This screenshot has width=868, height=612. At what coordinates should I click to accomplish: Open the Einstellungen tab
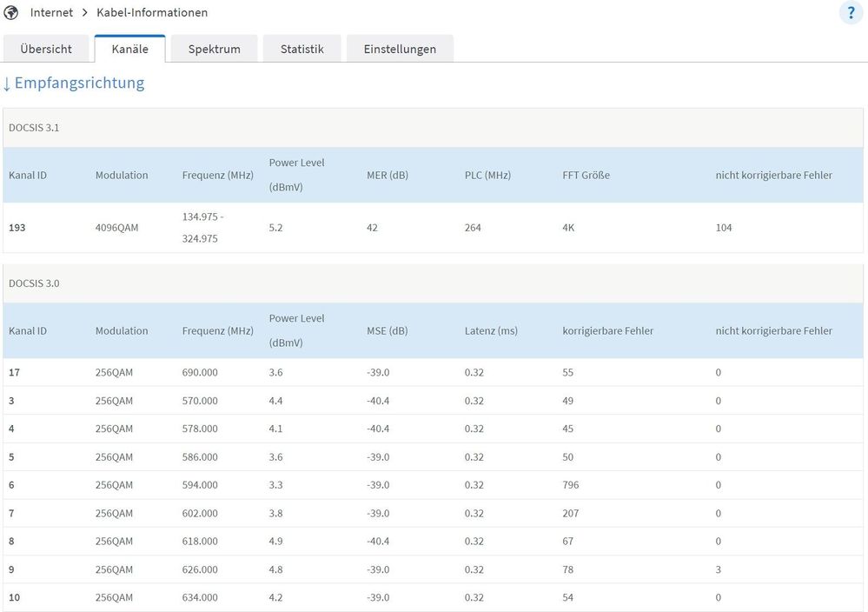[x=400, y=49]
